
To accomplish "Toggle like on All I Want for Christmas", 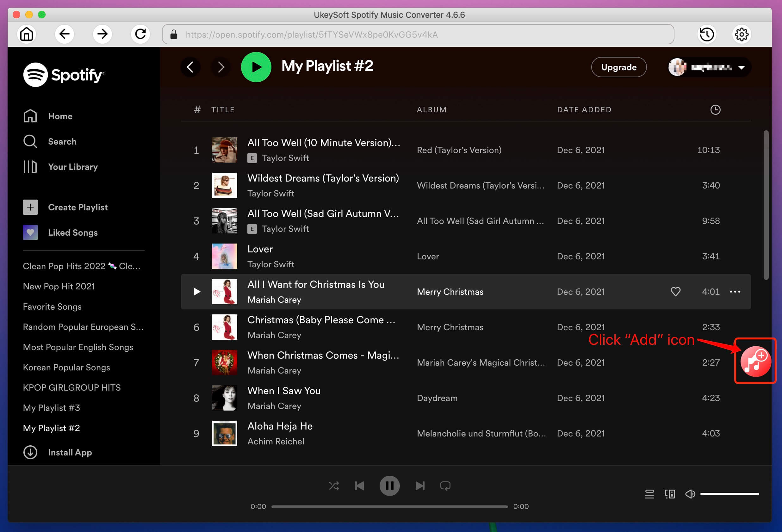I will coord(674,292).
